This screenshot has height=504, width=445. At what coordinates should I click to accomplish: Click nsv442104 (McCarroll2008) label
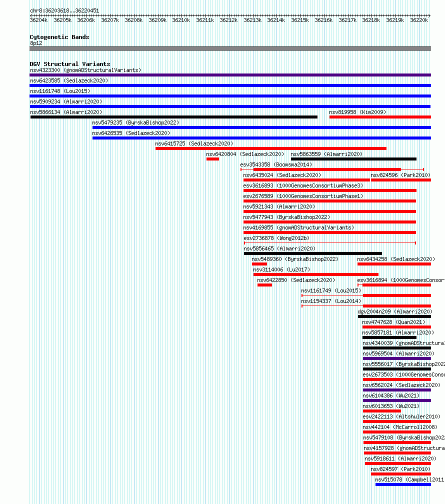coord(400,427)
